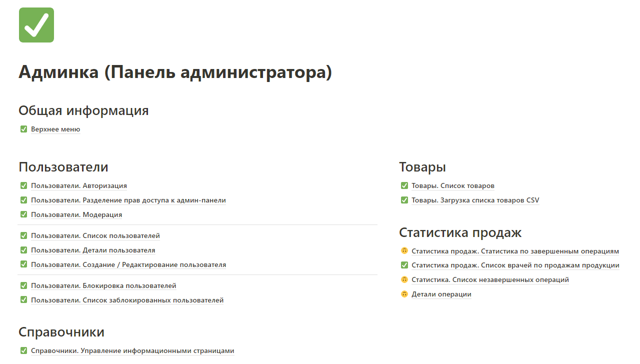
Task: Open the Верхнее меню page link
Action: (x=55, y=129)
